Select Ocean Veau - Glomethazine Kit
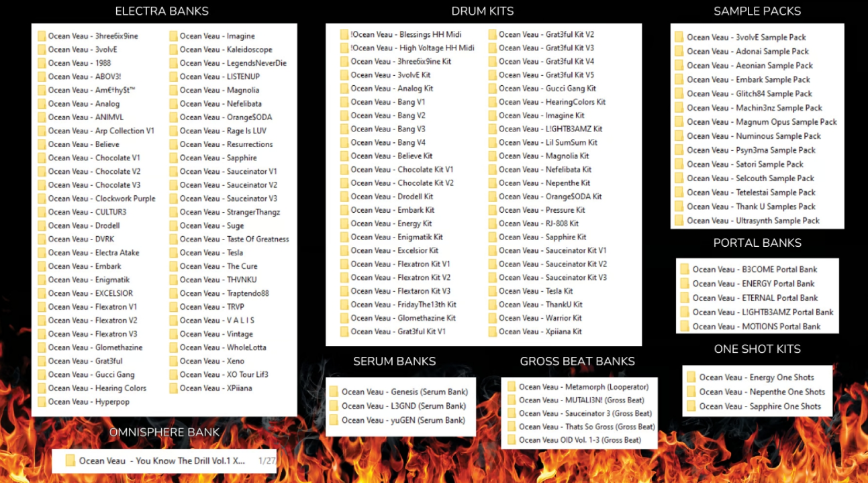The width and height of the screenshot is (868, 483). point(403,318)
